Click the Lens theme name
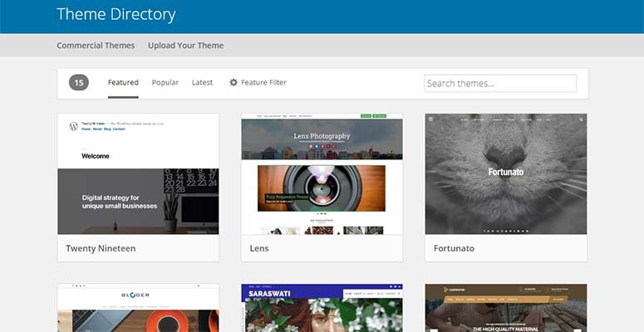Viewport: 644px width, 332px height. [x=259, y=248]
